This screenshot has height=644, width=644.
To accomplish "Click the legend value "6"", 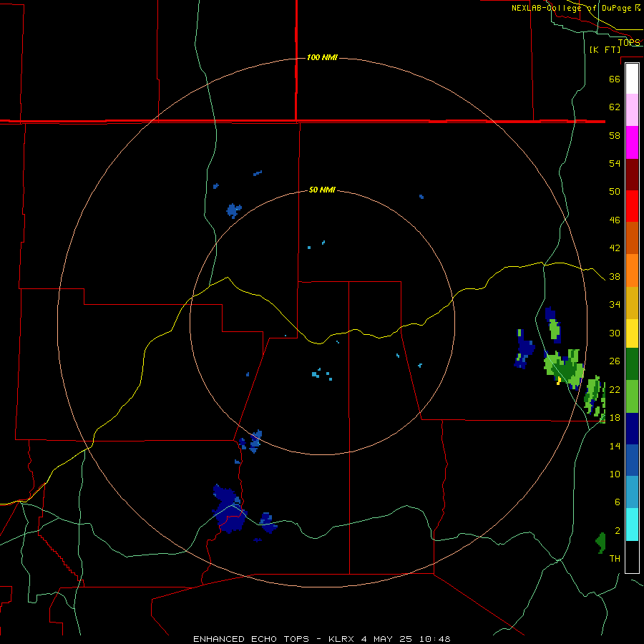I will coord(617,502).
